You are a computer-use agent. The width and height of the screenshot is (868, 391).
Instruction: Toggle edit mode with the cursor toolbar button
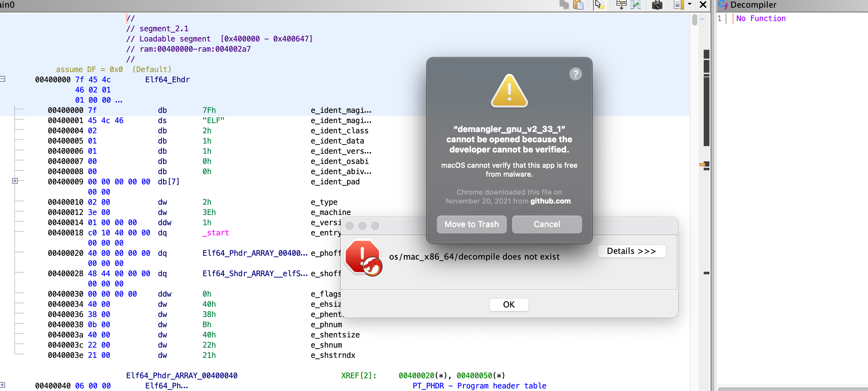point(600,5)
